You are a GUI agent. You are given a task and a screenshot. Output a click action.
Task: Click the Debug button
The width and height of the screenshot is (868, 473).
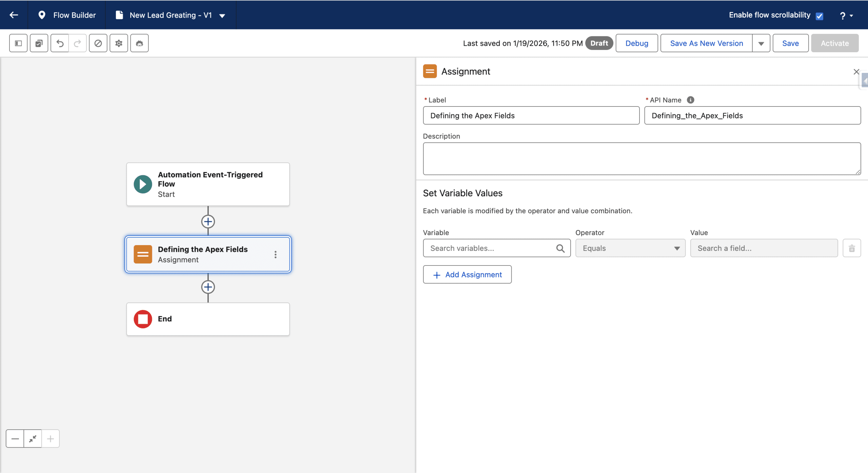(636, 43)
